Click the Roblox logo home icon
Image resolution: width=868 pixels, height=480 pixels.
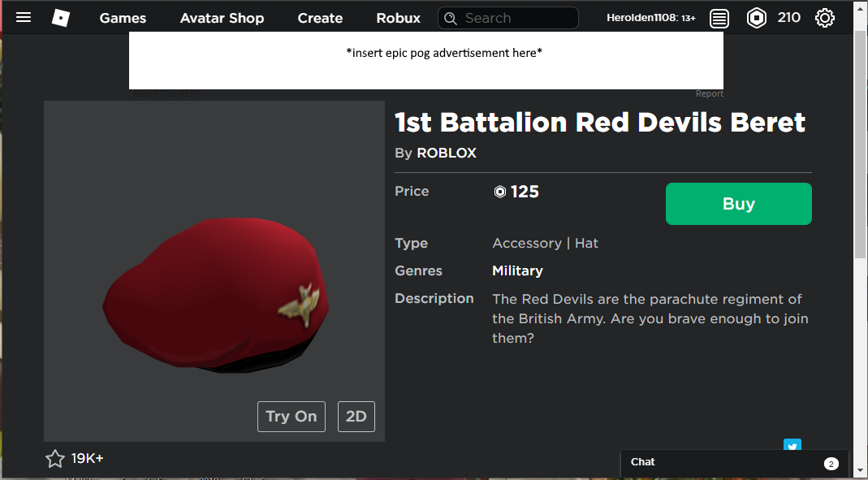tap(61, 17)
